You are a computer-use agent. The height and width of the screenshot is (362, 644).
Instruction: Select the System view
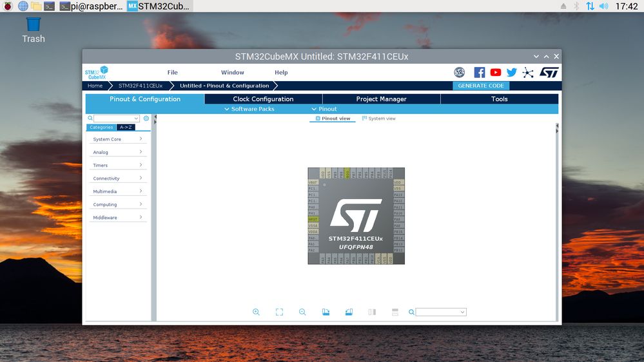click(378, 119)
